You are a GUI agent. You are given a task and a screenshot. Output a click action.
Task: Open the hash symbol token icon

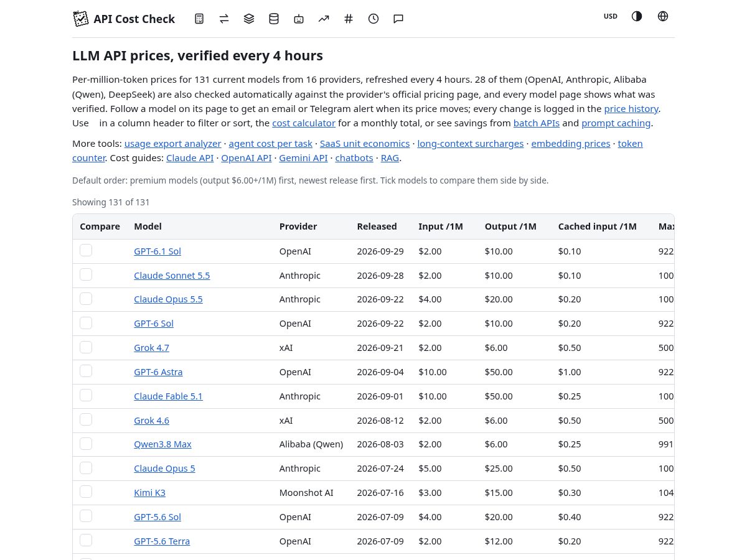click(x=349, y=19)
